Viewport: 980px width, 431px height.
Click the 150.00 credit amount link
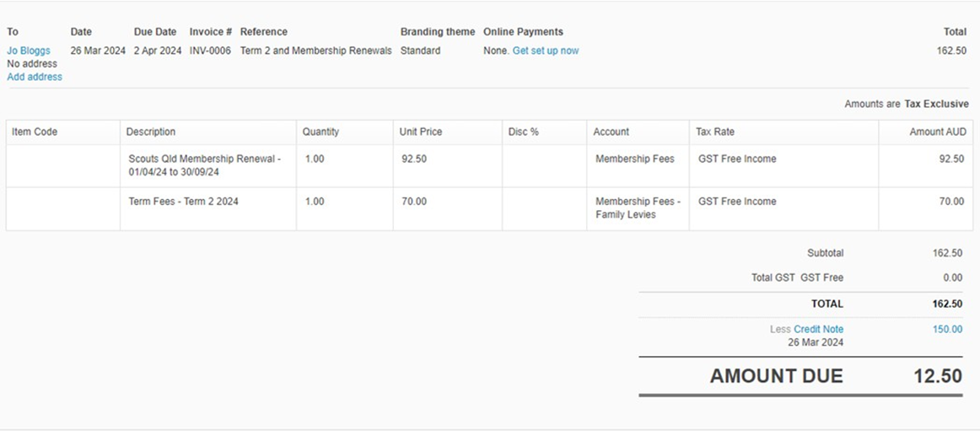pyautogui.click(x=947, y=329)
